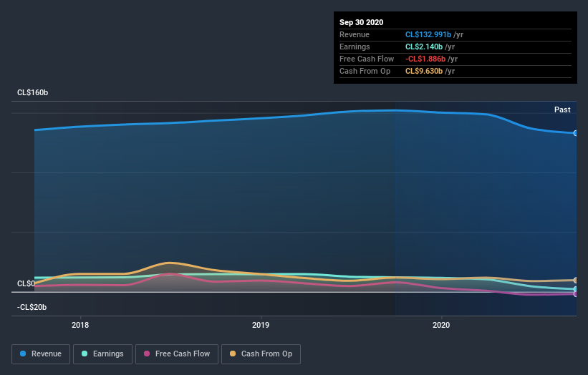Click the Earnings endpoint marker on teal line

tap(575, 289)
